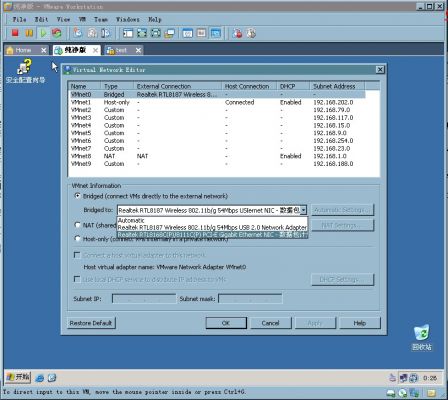This screenshot has width=448, height=400.
Task: Click the red Power Off toolbar button
Action: pyautogui.click(x=15, y=33)
